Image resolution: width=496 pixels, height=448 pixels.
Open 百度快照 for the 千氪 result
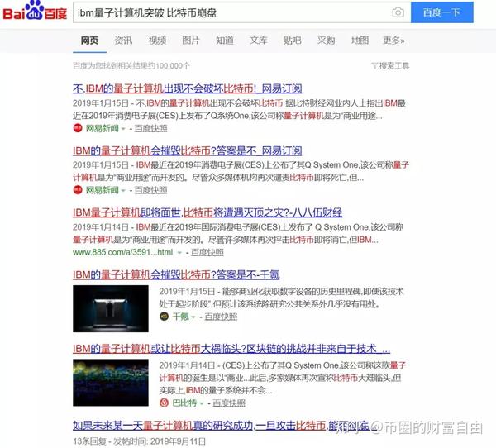point(221,317)
